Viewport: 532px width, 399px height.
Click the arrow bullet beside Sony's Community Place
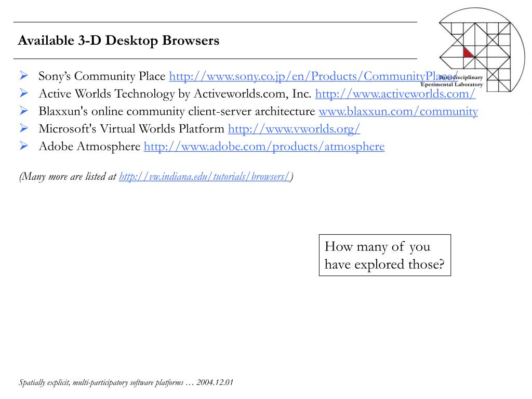point(24,75)
